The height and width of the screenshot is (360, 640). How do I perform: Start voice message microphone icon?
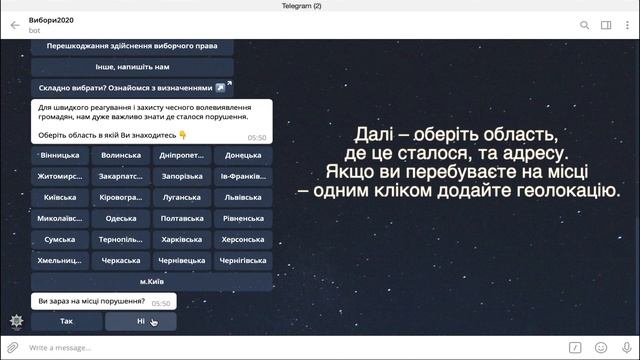[627, 347]
